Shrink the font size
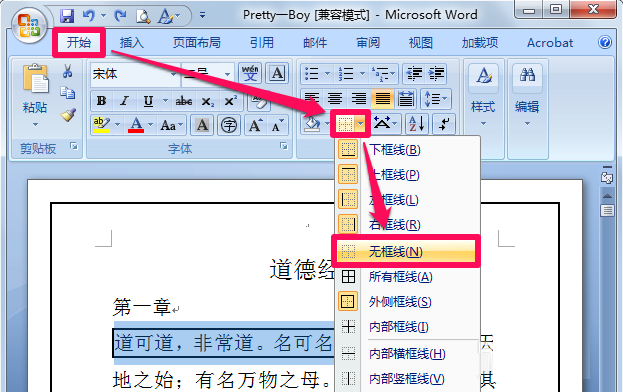 coord(277,126)
